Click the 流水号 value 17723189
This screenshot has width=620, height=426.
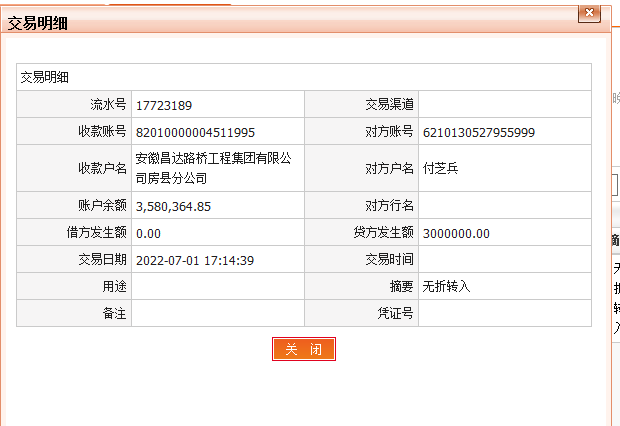[164, 105]
